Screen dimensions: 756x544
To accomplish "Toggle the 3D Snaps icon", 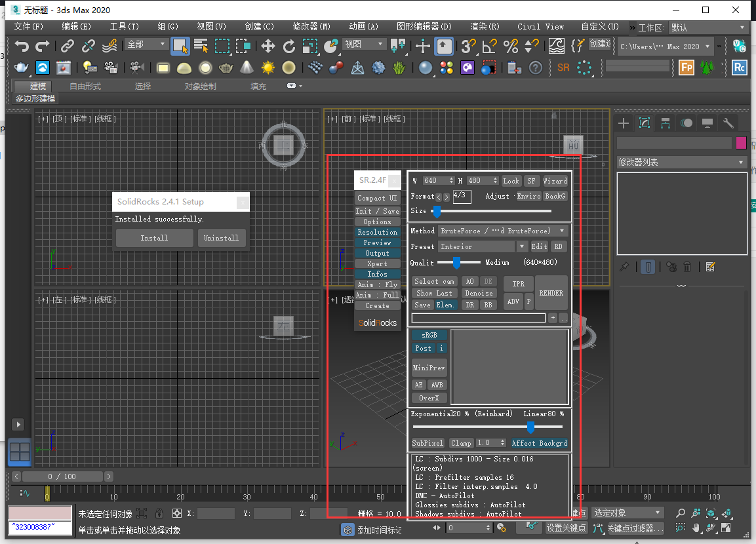I will (x=468, y=47).
